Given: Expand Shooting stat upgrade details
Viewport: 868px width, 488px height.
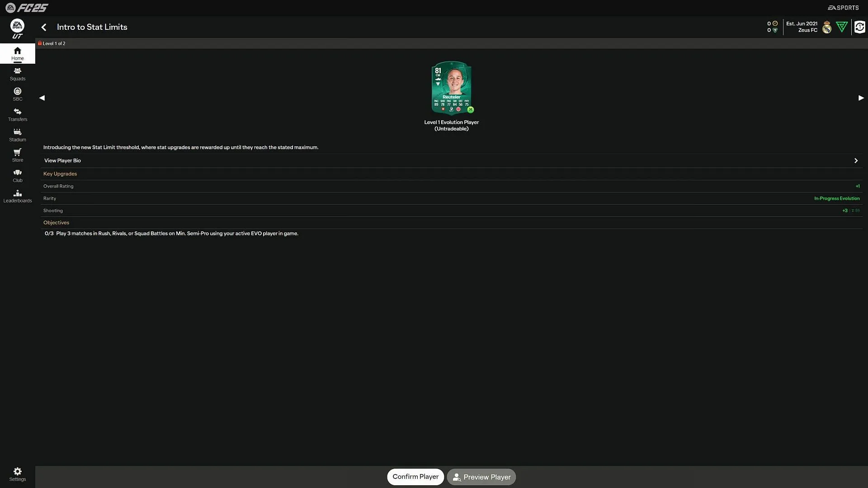Looking at the screenshot, I should 451,210.
